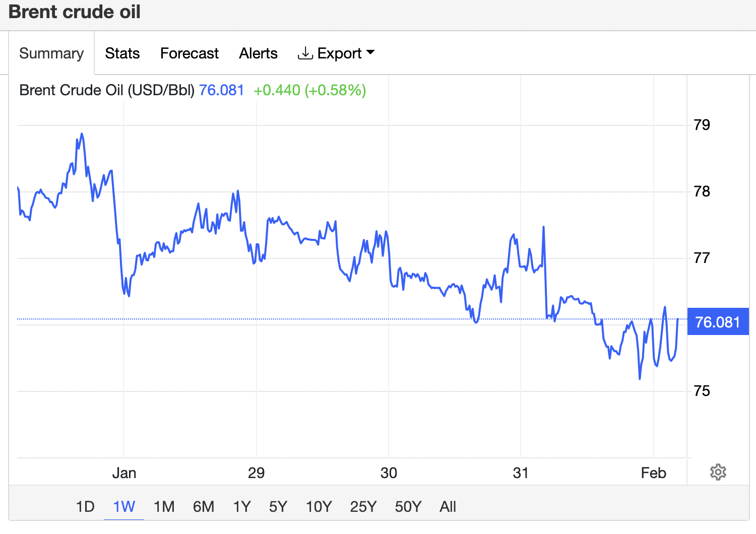The image size is (756, 534).
Task: Select the 1Y time range
Action: pos(242,506)
